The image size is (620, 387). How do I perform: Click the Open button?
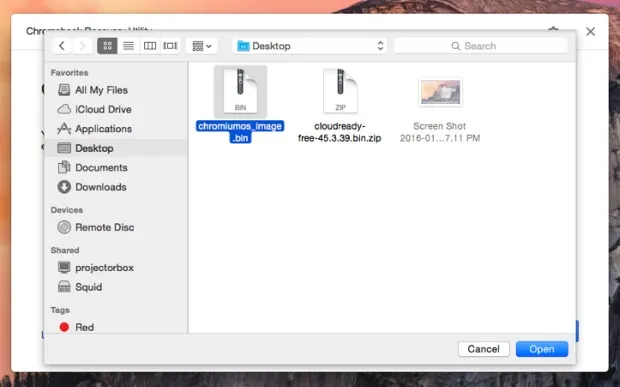pos(542,349)
